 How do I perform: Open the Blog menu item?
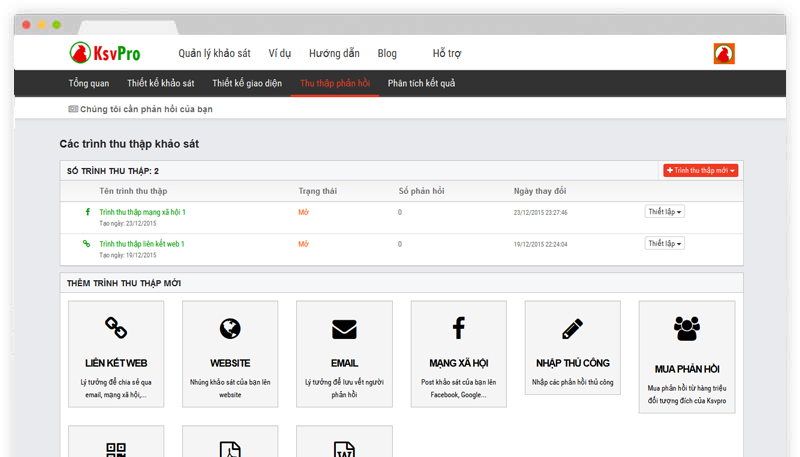tap(387, 54)
